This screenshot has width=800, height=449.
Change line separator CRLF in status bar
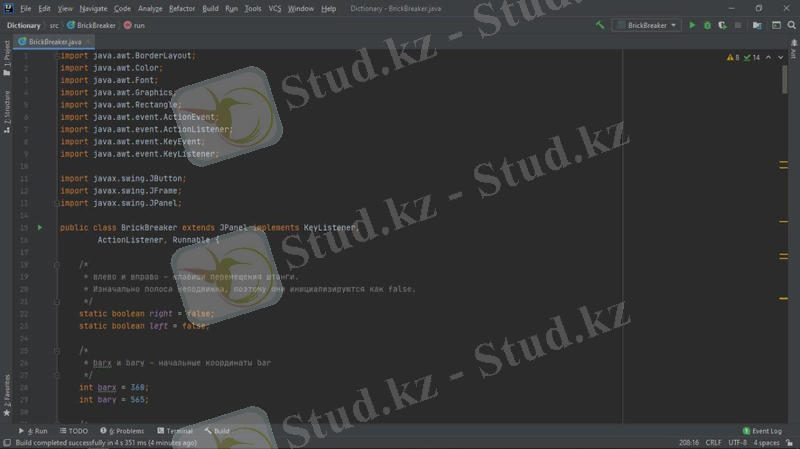click(713, 443)
